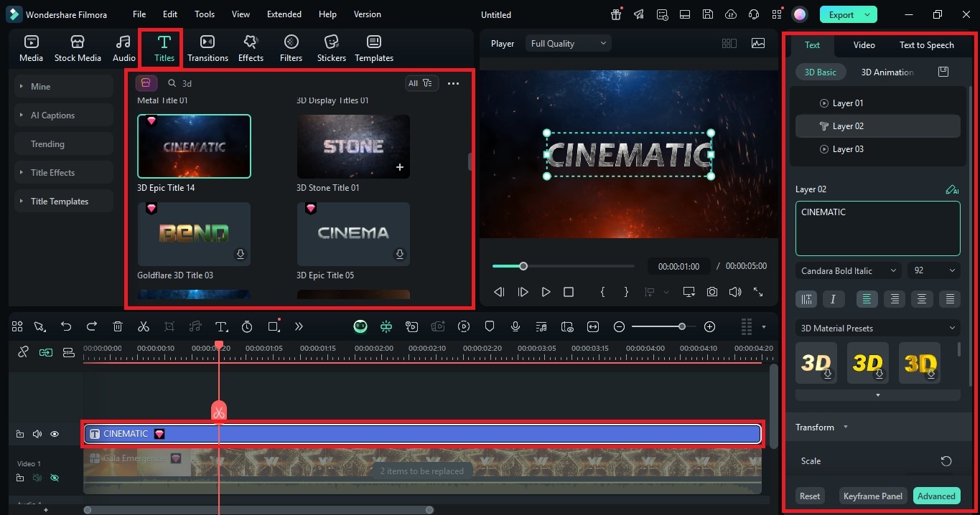This screenshot has height=515, width=980.
Task: Take a snapshot with the camera icon
Action: point(711,292)
